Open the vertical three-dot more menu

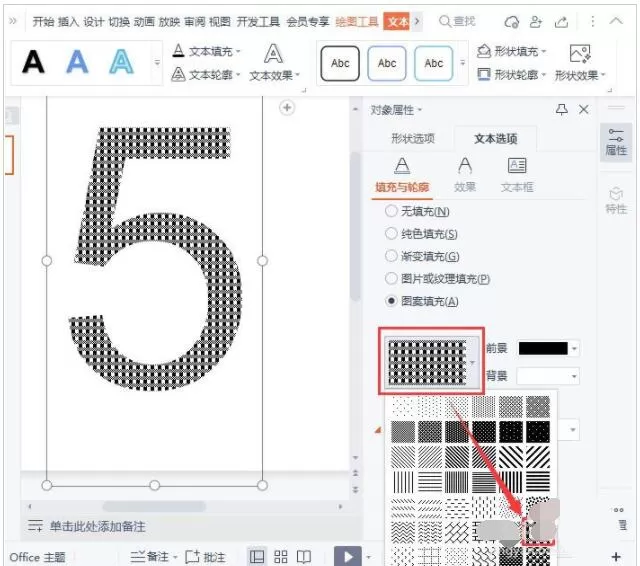592,21
